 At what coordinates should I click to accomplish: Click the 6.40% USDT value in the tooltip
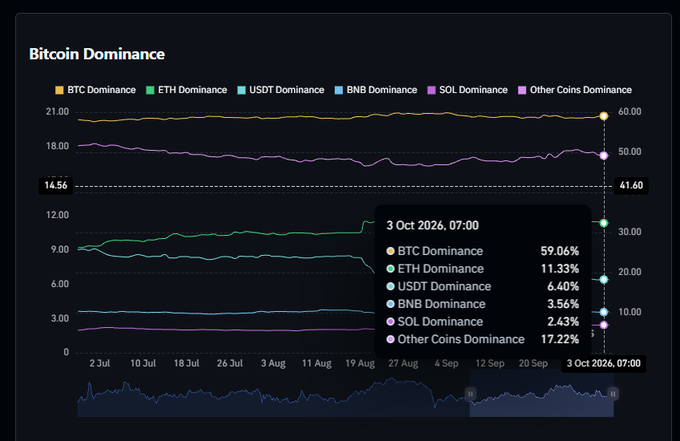pyautogui.click(x=563, y=287)
